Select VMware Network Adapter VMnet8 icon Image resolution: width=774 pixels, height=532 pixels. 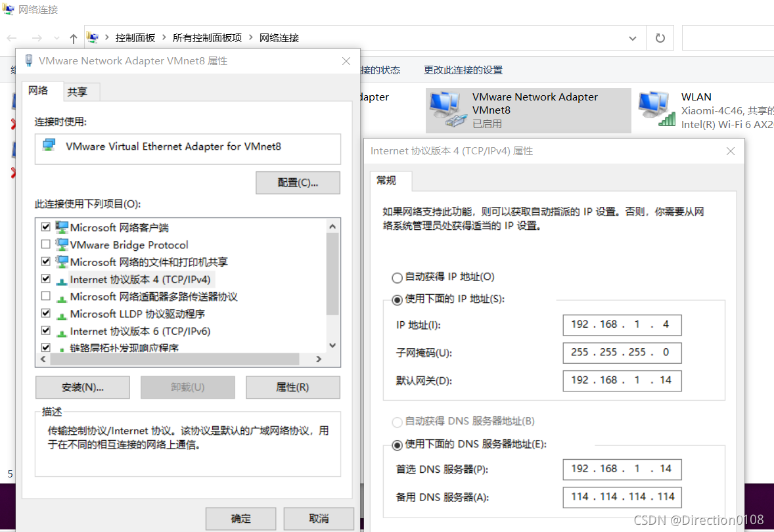447,110
